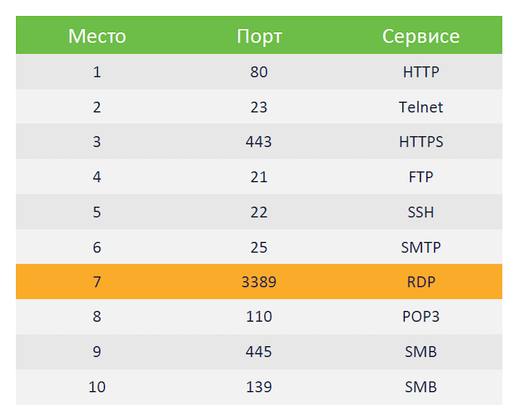Select rank 7 in the orange row
This screenshot has width=521, height=420.
pyautogui.click(x=97, y=282)
